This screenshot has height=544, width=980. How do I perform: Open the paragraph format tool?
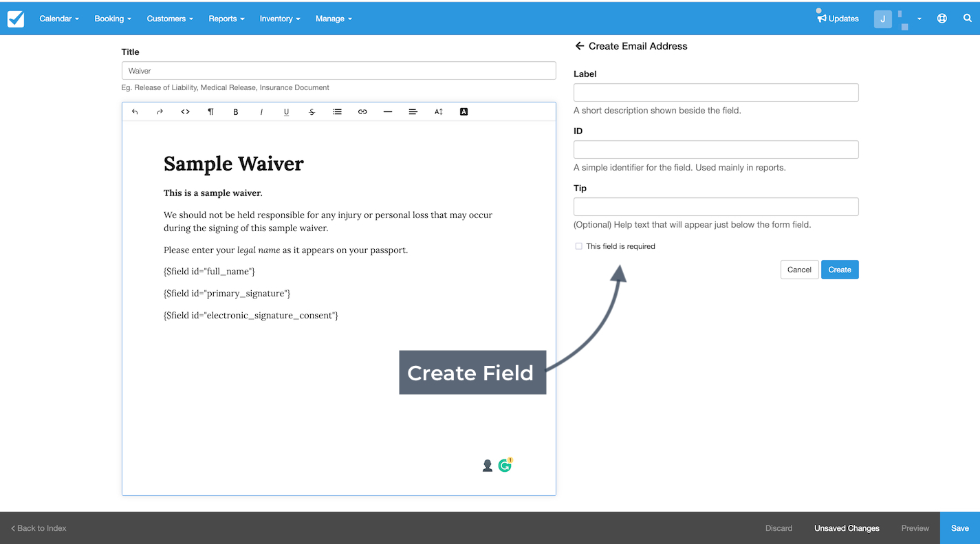click(210, 111)
